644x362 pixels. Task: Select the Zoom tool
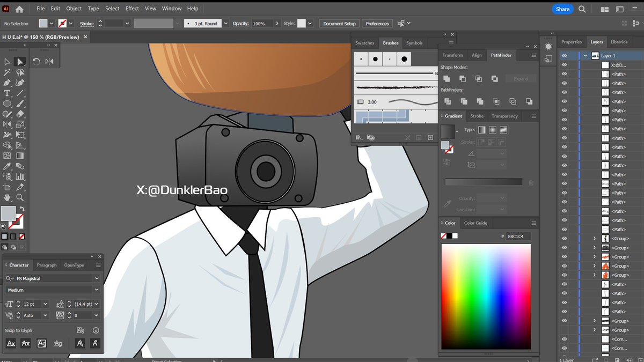click(20, 197)
